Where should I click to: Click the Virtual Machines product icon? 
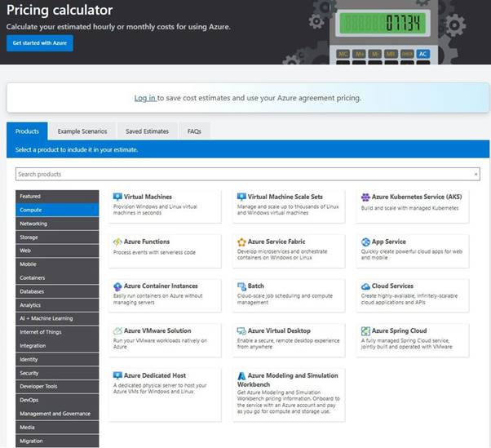pos(117,197)
